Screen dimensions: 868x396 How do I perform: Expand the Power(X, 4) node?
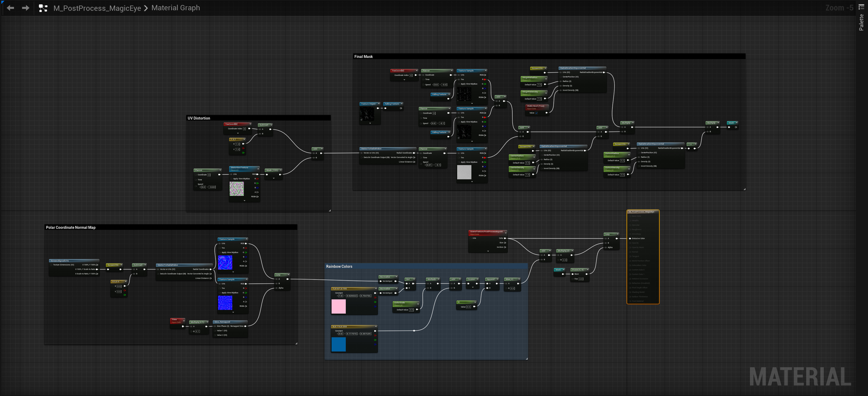pyautogui.click(x=587, y=270)
